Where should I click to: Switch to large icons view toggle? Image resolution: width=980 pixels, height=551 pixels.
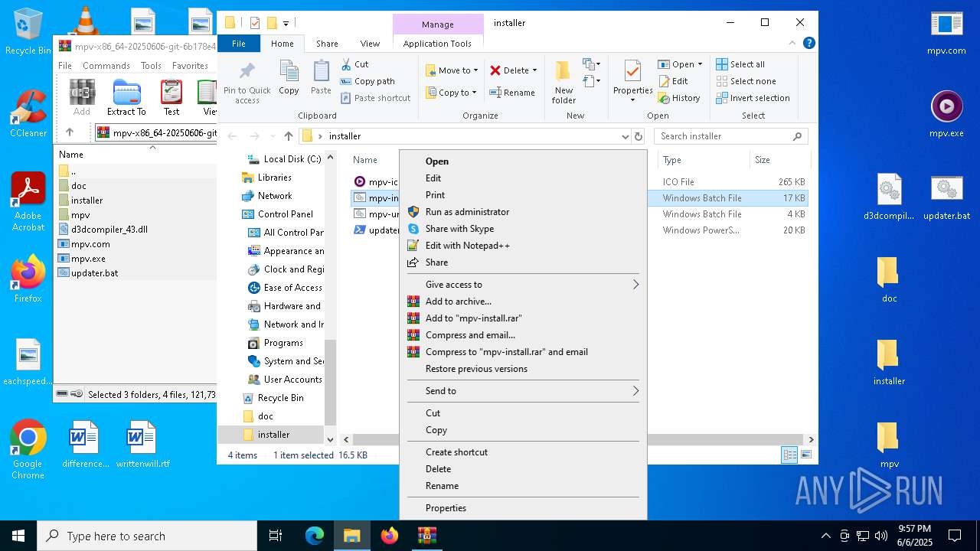(x=806, y=455)
